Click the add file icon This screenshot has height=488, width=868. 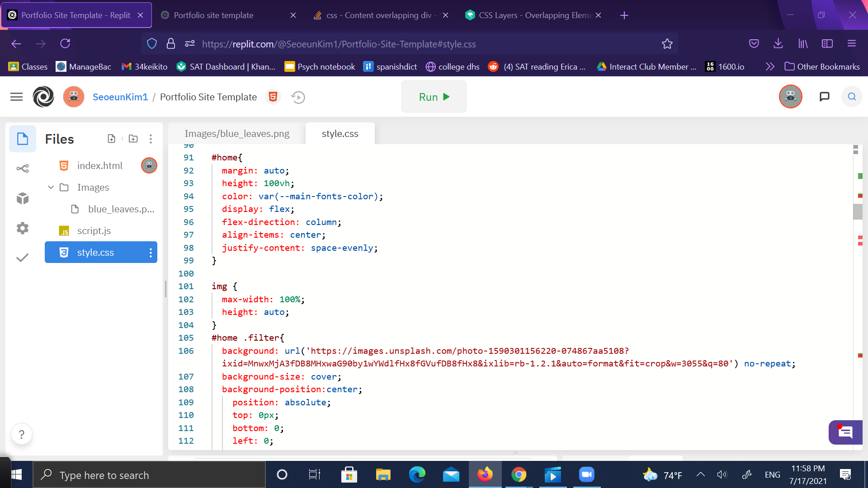111,139
